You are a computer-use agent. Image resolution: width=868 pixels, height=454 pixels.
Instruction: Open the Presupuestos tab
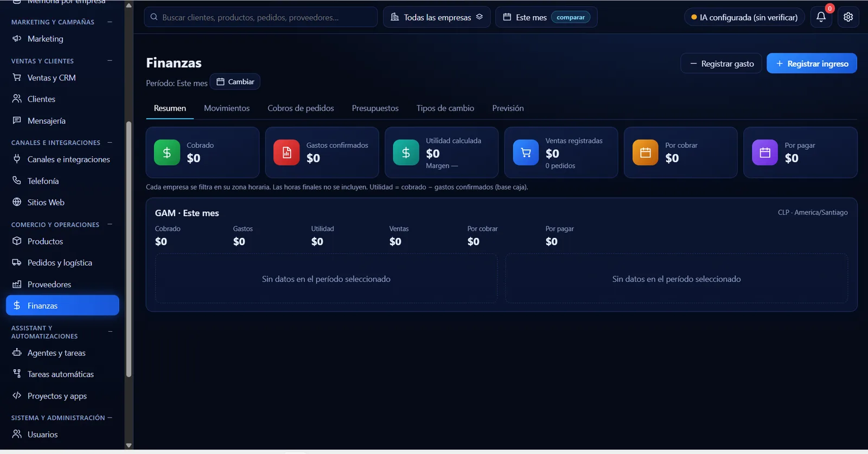(x=375, y=108)
